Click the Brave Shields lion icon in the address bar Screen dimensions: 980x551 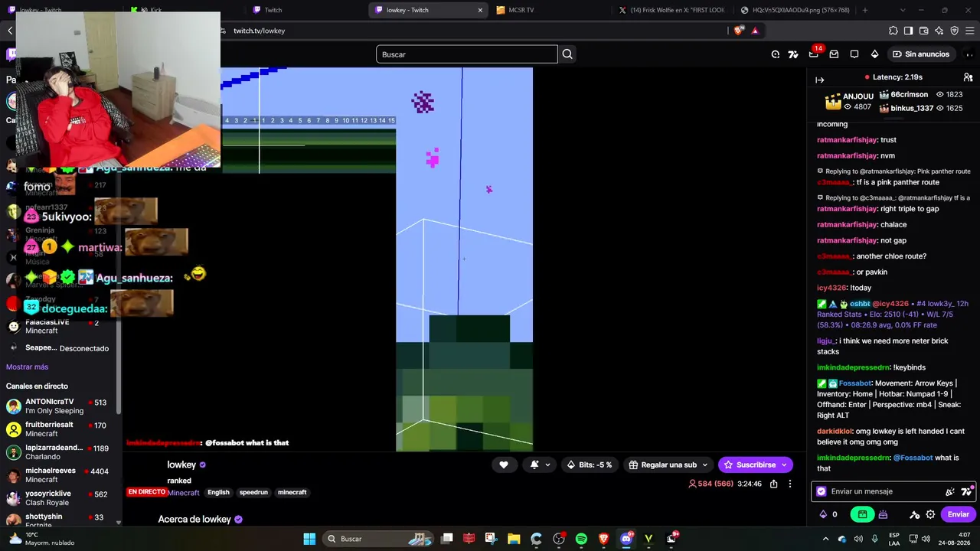pyautogui.click(x=739, y=31)
